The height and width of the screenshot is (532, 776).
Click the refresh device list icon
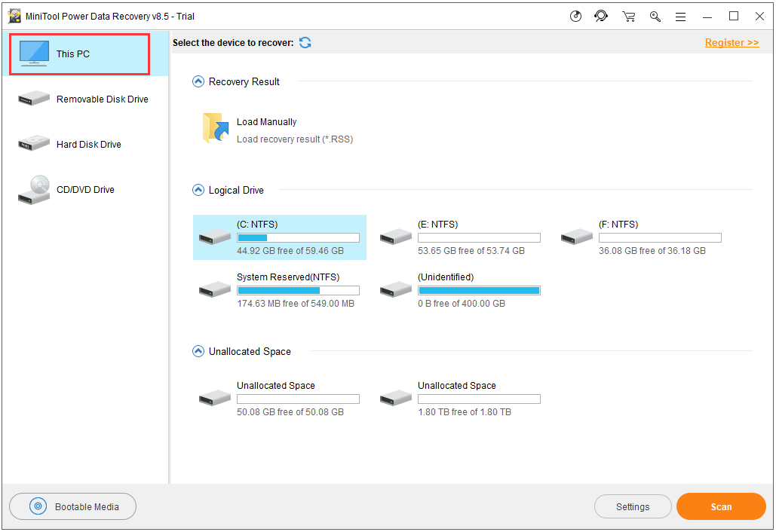(305, 42)
